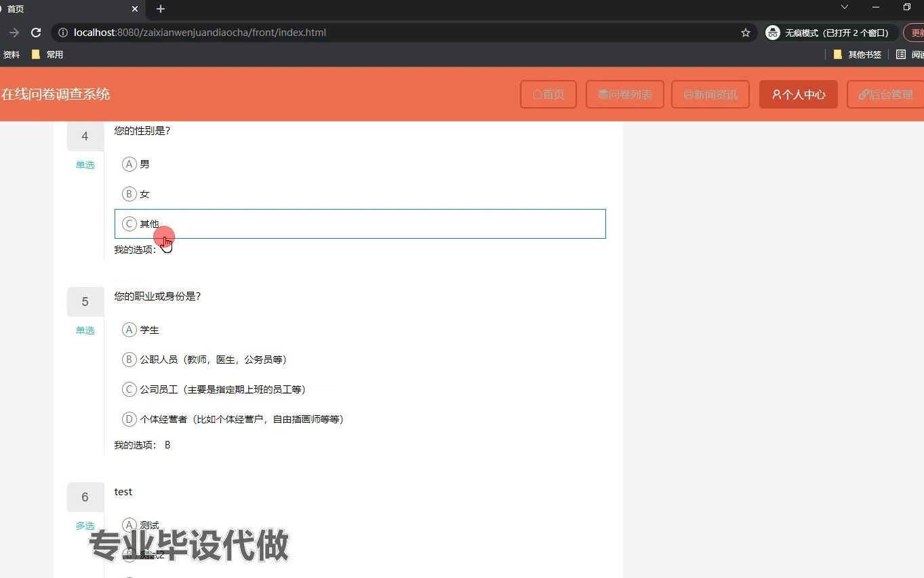Select option A 男 for gender
Viewport: 924px width, 578px height.
[360, 164]
